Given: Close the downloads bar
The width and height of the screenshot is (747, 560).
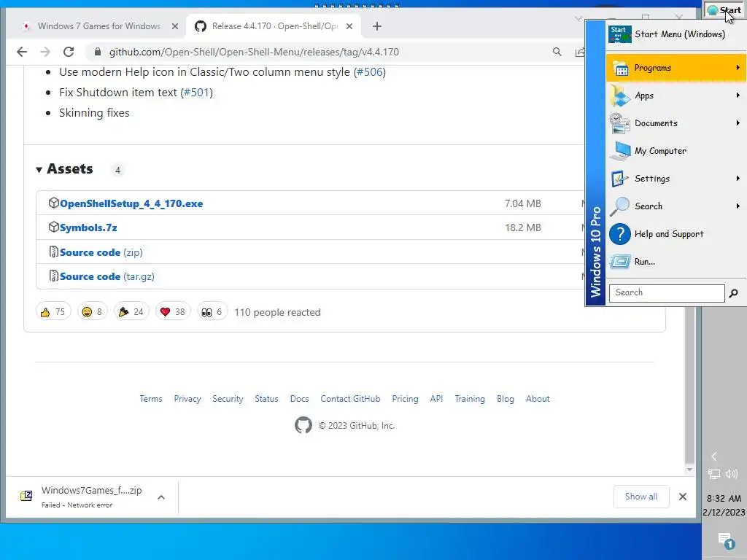Looking at the screenshot, I should [x=683, y=497].
